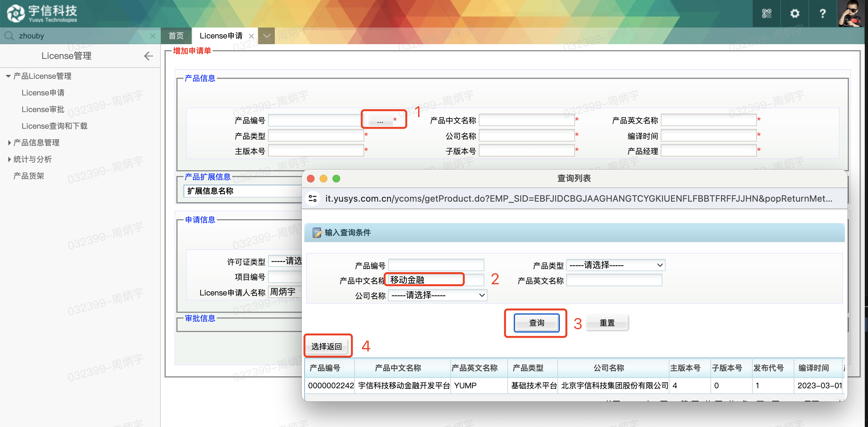Open License查询和下载 in sidebar

(54, 126)
